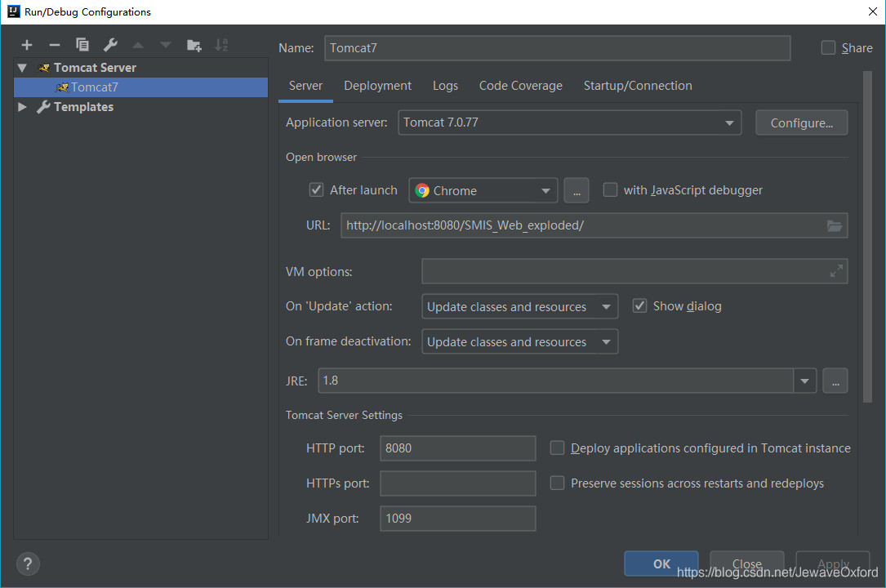Viewport: 886px width, 588px height.
Task: Click the Close button
Action: [x=747, y=563]
